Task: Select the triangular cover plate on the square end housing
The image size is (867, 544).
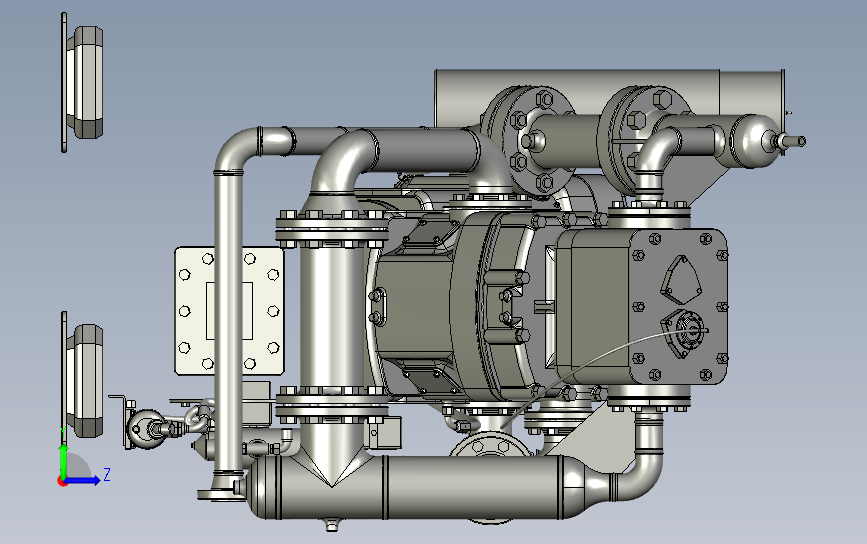Action: tap(681, 280)
